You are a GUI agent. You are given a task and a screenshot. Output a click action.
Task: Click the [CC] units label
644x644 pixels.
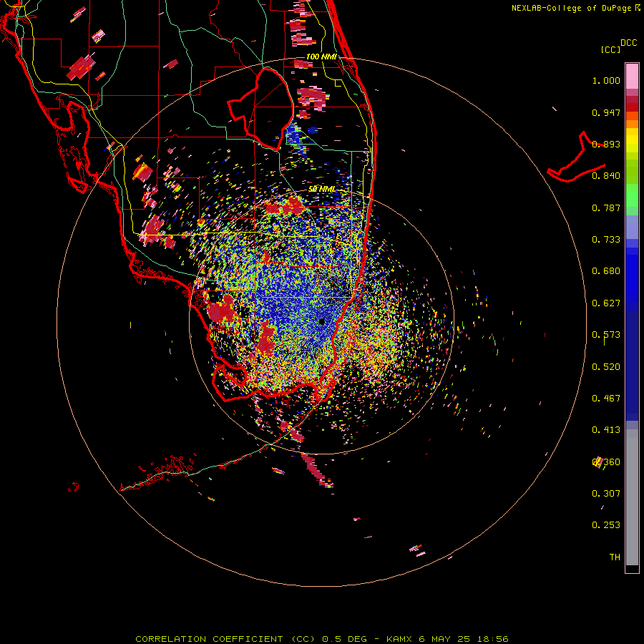pyautogui.click(x=610, y=49)
